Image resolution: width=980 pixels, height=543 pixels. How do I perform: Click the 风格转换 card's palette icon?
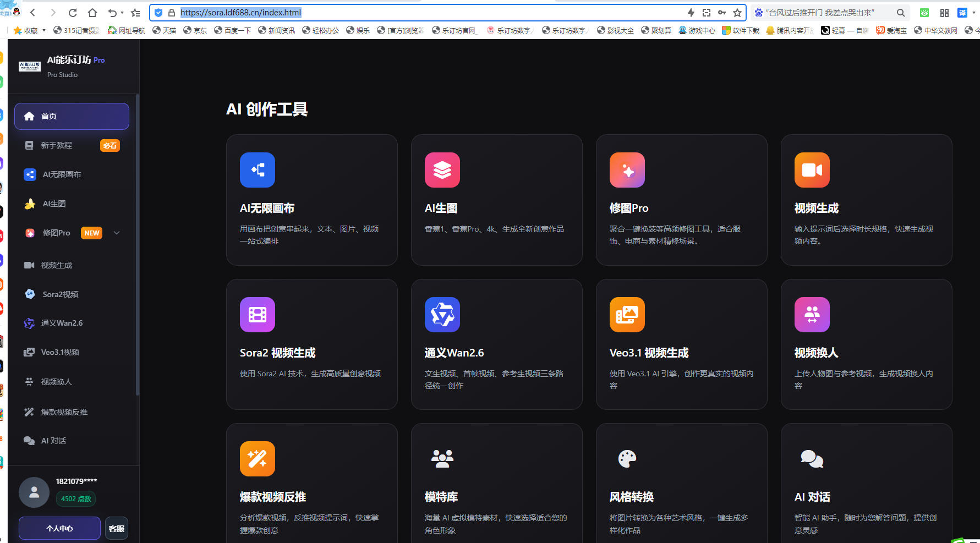coord(627,459)
